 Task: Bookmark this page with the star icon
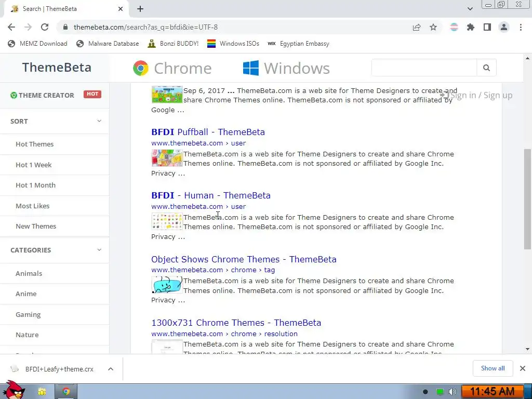[433, 27]
